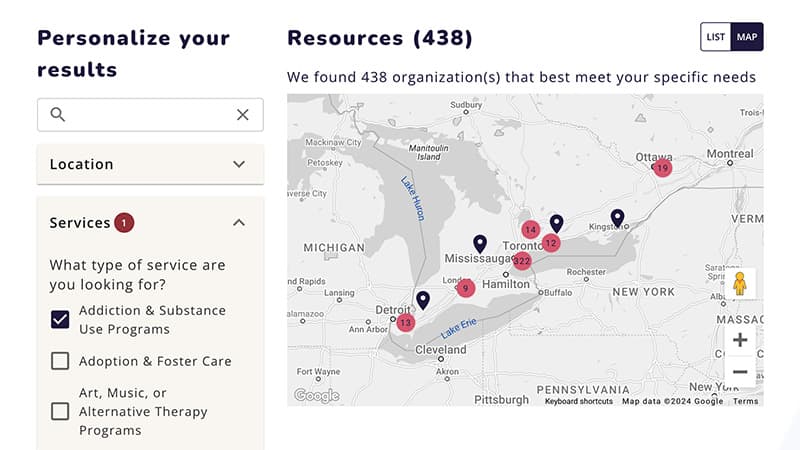Select the map pin near Kingston
The height and width of the screenshot is (450, 800).
tap(617, 218)
